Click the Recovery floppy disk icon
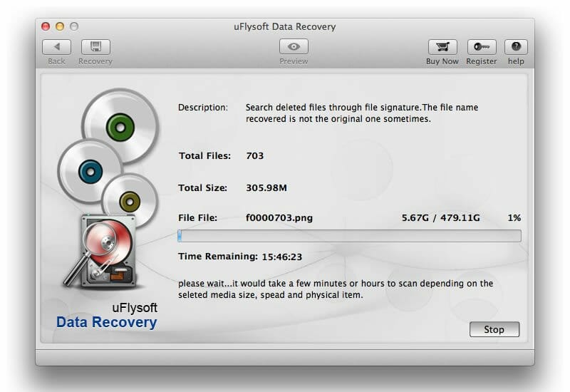This screenshot has width=570, height=392. [95, 47]
